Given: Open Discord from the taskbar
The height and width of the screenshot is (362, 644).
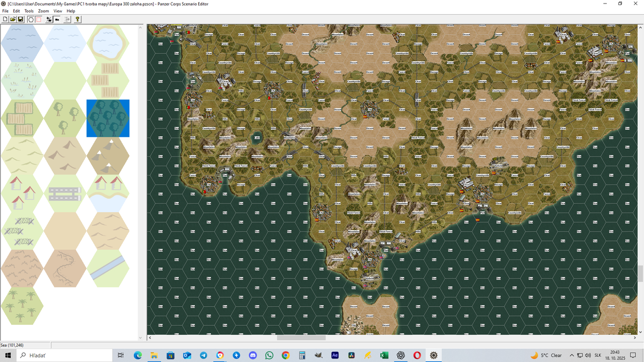Looking at the screenshot, I should pos(253,355).
